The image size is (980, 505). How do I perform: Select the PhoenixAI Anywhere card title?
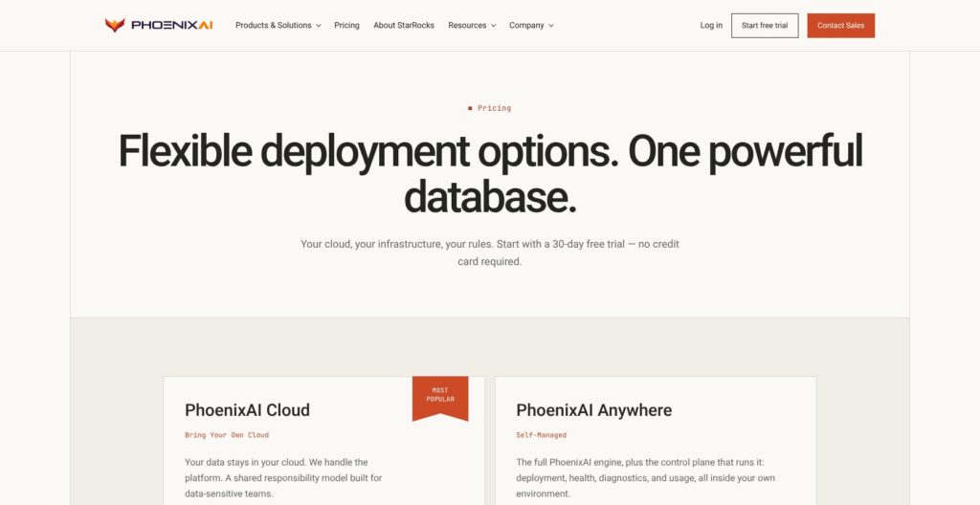tap(594, 410)
